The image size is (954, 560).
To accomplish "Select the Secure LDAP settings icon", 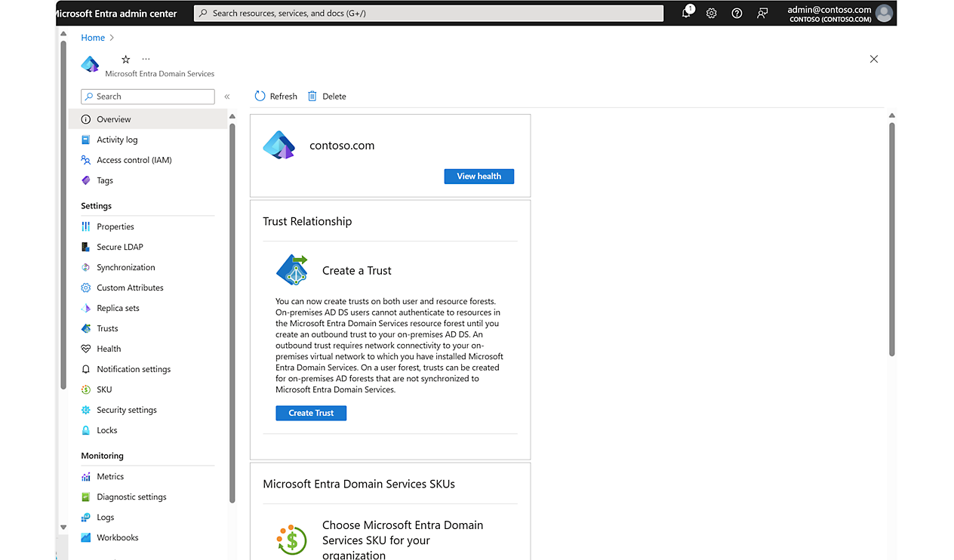I will [x=86, y=247].
